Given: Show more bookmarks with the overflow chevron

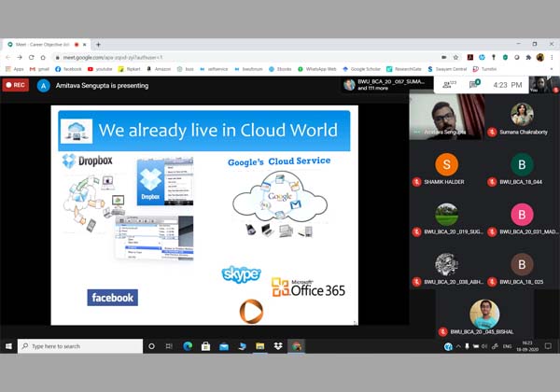Looking at the screenshot, I should point(552,69).
